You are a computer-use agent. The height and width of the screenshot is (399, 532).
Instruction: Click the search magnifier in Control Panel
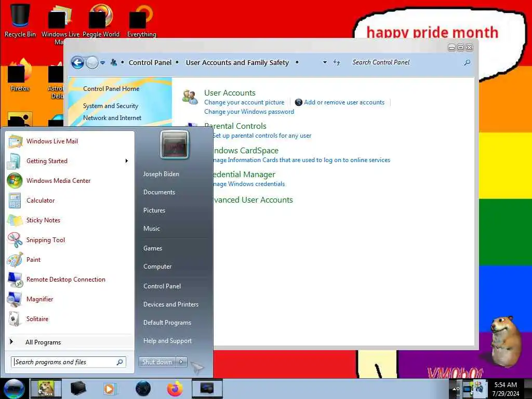point(467,62)
